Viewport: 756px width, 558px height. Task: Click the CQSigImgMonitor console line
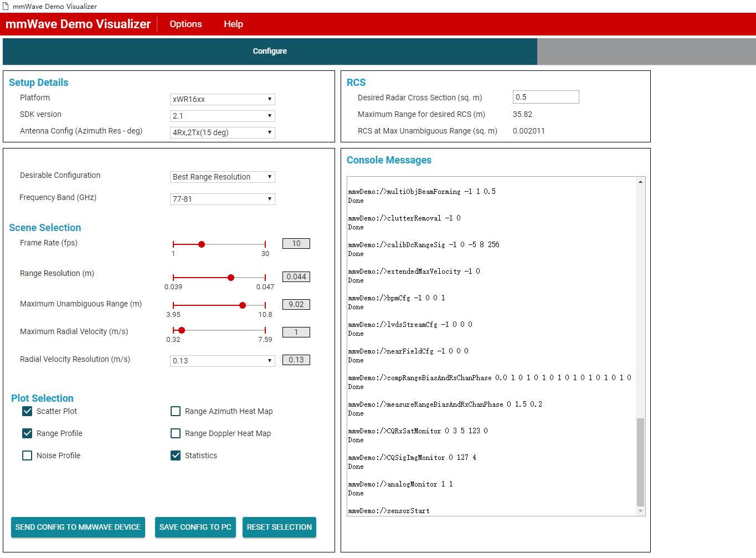[x=412, y=458]
